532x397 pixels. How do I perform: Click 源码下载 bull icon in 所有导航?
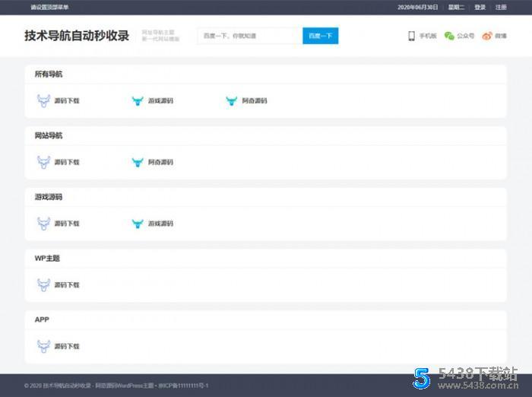point(43,101)
